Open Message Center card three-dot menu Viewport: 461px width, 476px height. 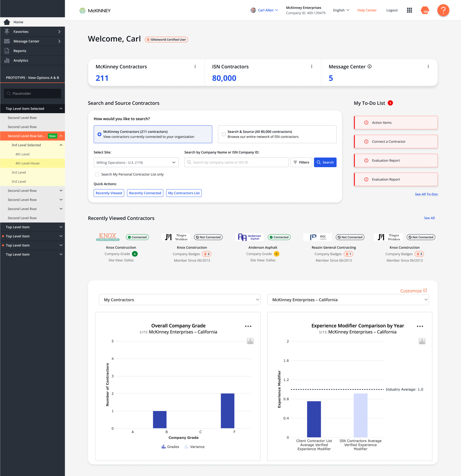pyautogui.click(x=428, y=66)
